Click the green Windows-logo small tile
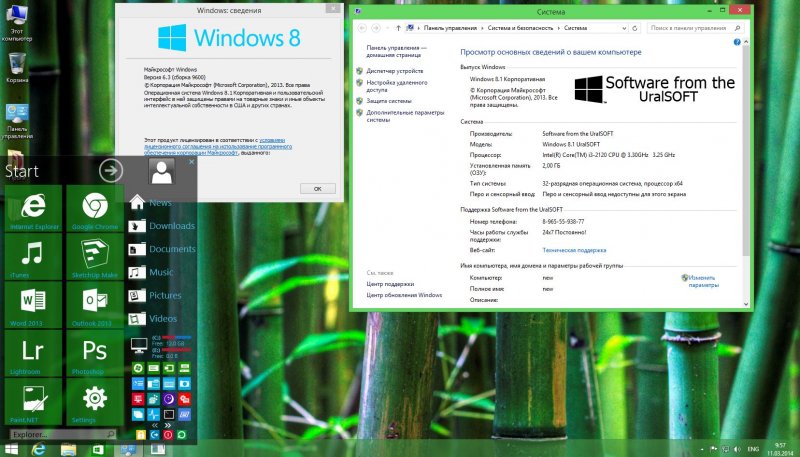This screenshot has width=800, height=457. (138, 368)
